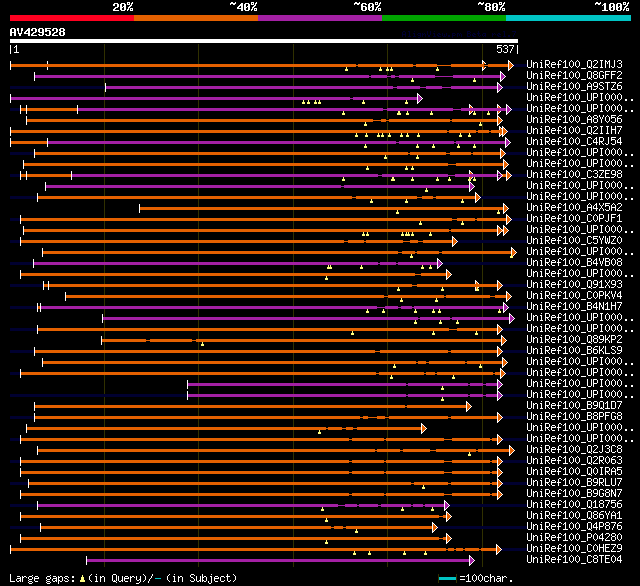Click the AV429528 query name
Viewport: 640px width, 586px height.
point(38,32)
